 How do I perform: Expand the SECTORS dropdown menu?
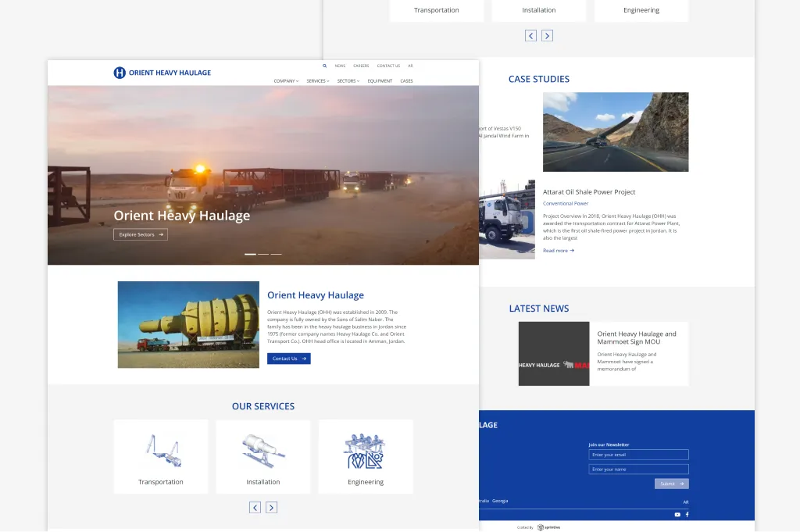(x=348, y=81)
